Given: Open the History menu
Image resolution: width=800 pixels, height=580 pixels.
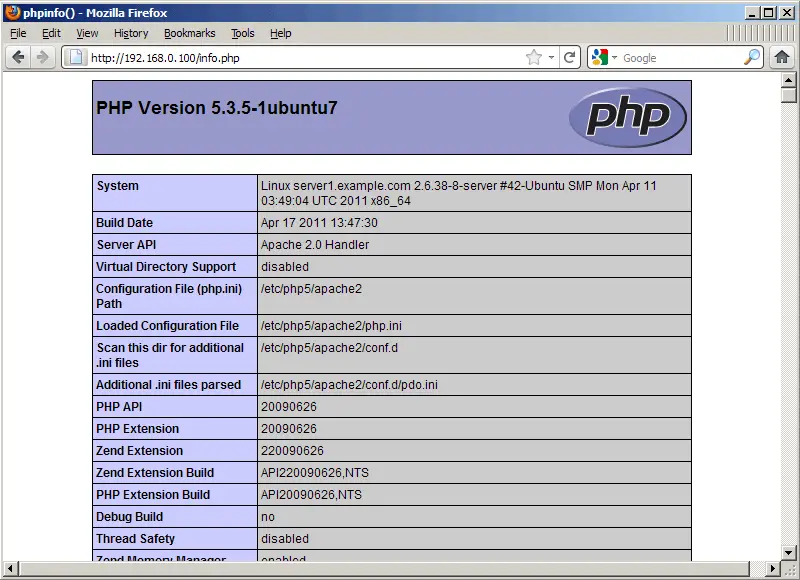Looking at the screenshot, I should (131, 33).
